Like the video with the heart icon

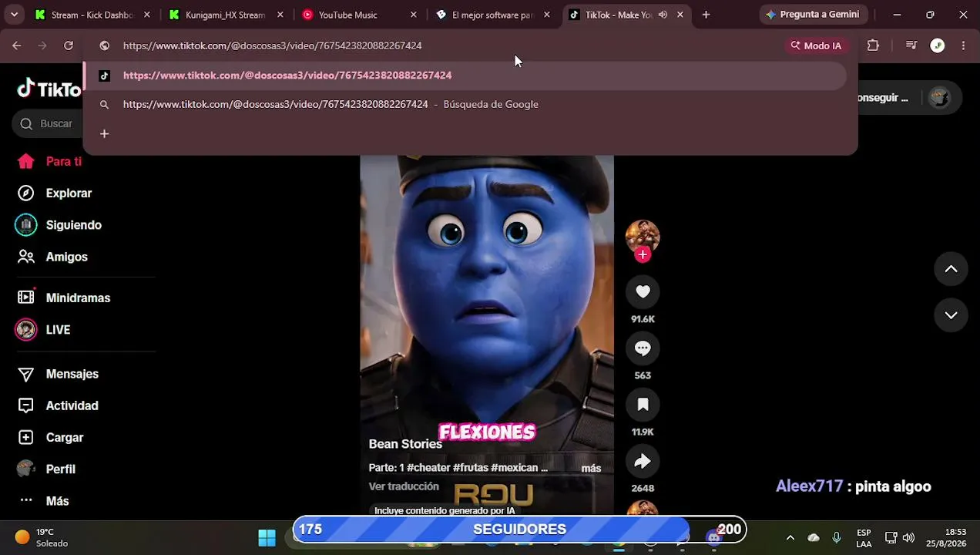[x=643, y=291]
